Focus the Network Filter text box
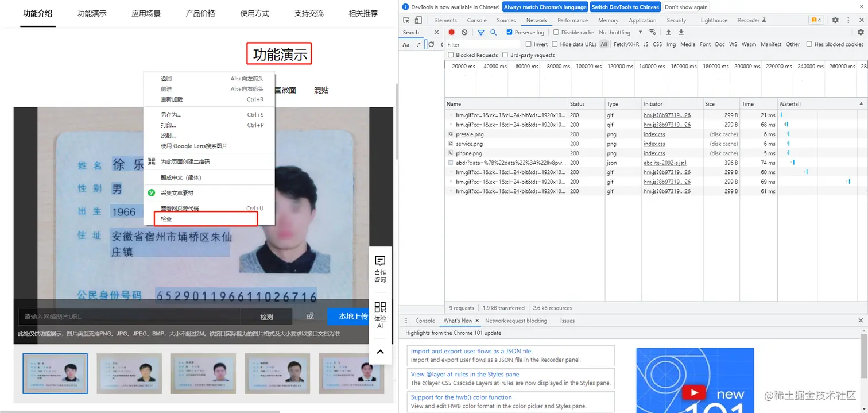Screen dimensions: 868x413 [483, 44]
